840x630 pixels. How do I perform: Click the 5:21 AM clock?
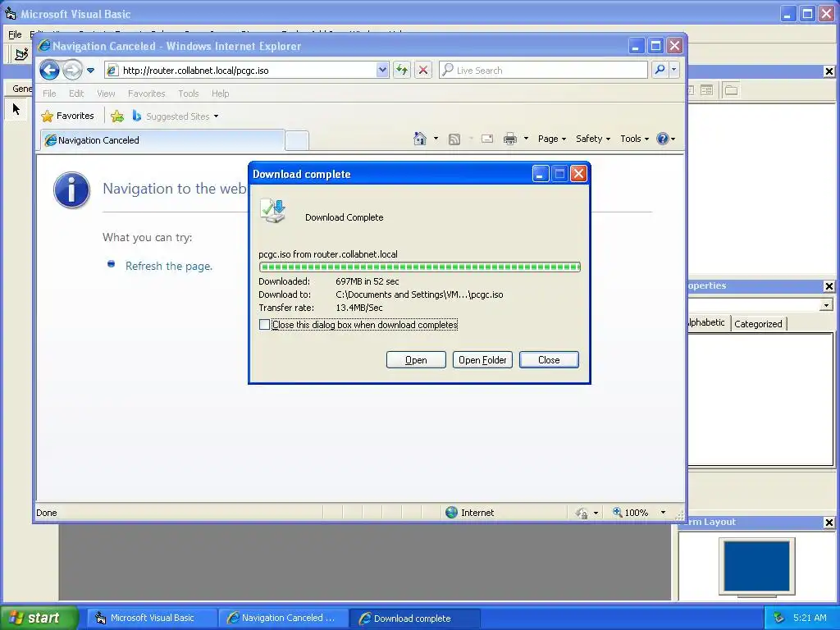click(x=810, y=618)
